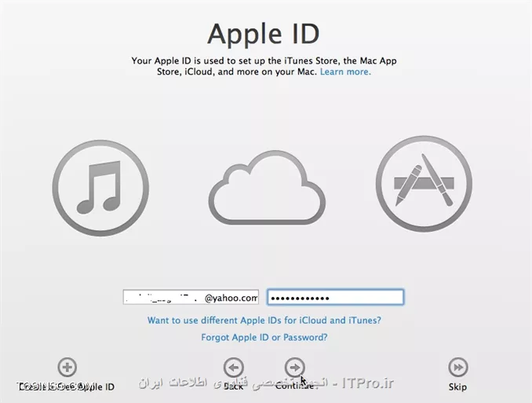Continue with the right arrow icon
This screenshot has width=532, height=403.
point(294,368)
